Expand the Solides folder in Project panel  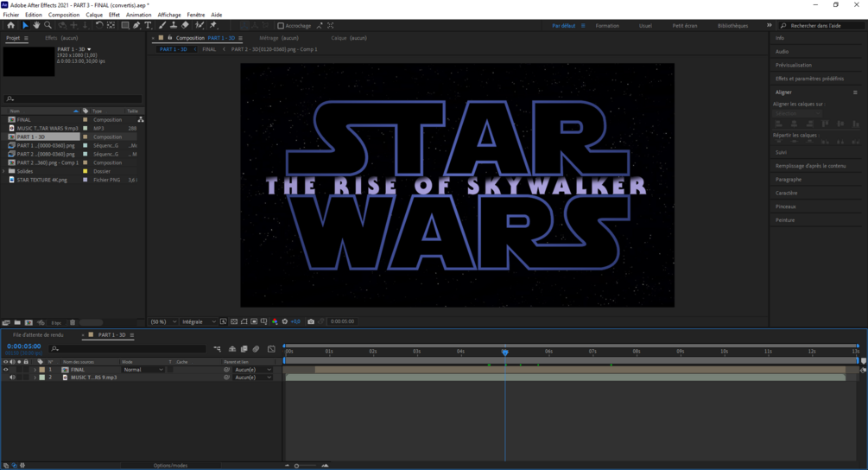coord(3,172)
